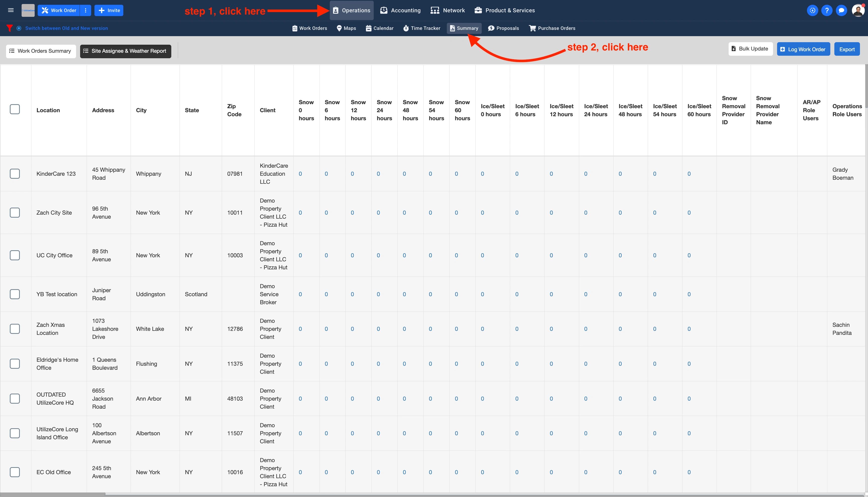Screen dimensions: 868x497
Task: Open the chat messages icon
Action: click(x=841, y=10)
